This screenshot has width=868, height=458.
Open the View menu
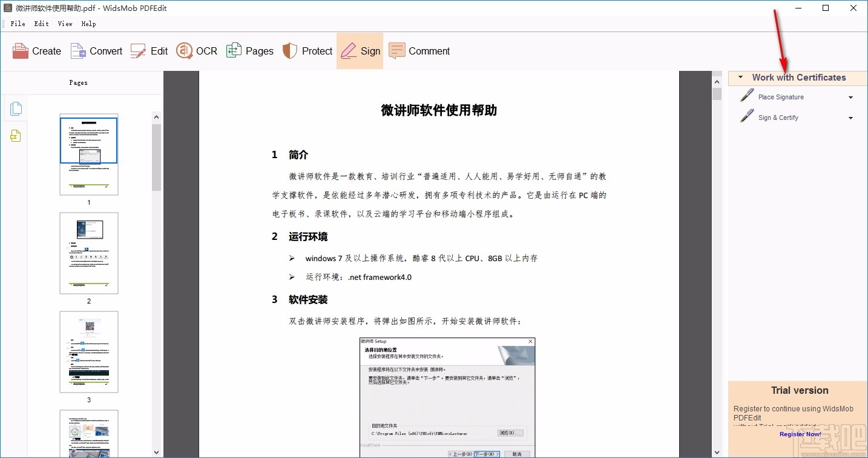[x=65, y=24]
